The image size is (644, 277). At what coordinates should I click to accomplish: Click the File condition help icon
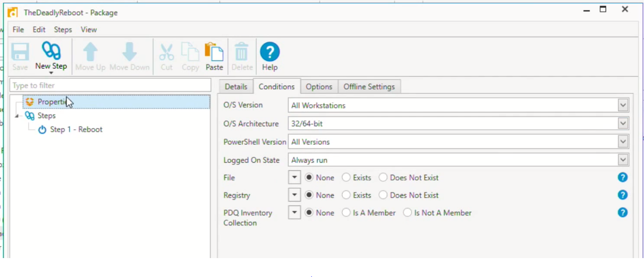click(x=623, y=177)
